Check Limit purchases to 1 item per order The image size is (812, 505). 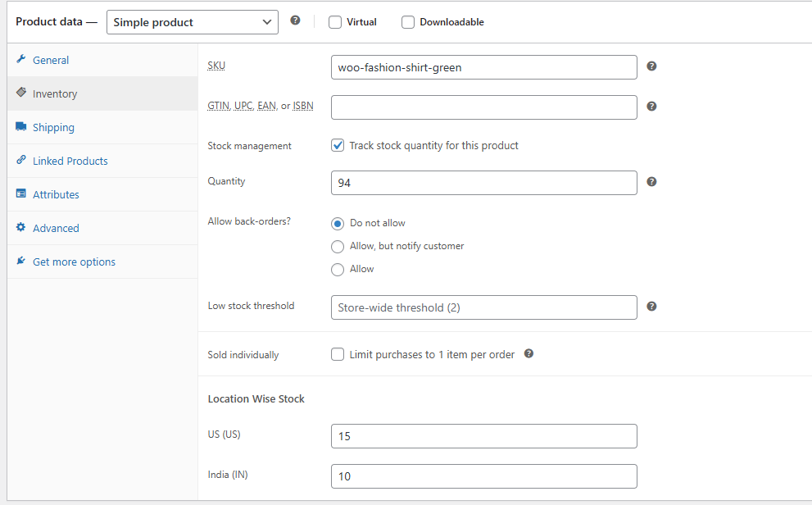(338, 355)
